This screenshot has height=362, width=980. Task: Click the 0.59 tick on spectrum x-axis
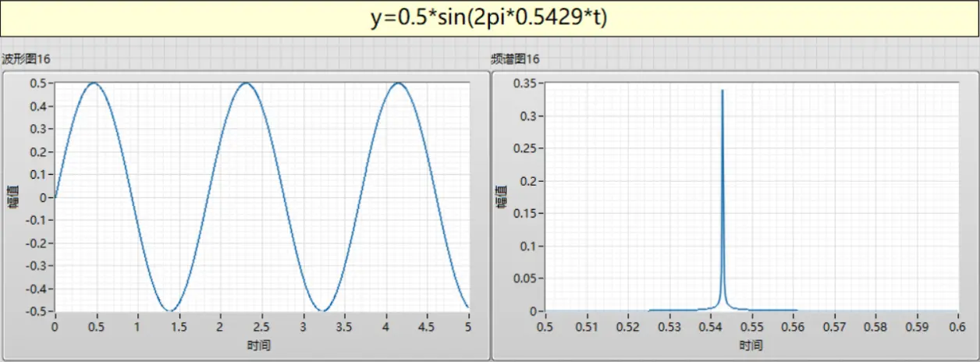click(916, 326)
